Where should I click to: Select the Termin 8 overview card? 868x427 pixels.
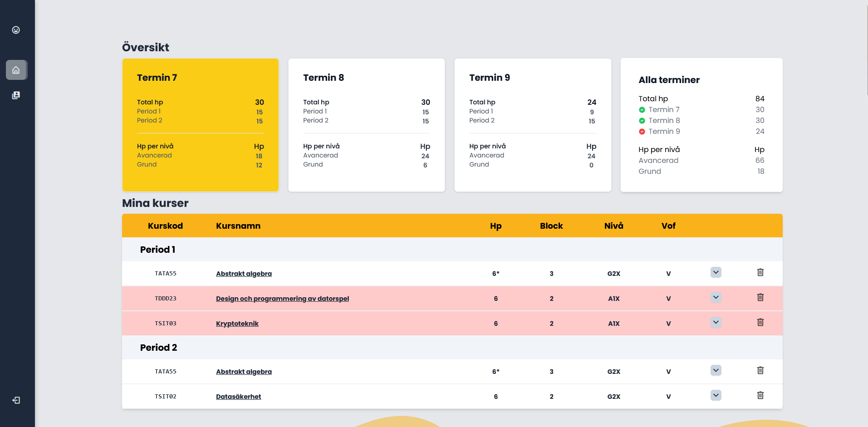pos(366,125)
